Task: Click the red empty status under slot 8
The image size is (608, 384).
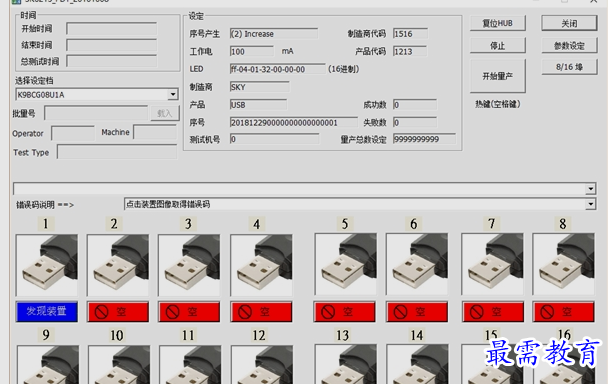Action: pos(564,311)
